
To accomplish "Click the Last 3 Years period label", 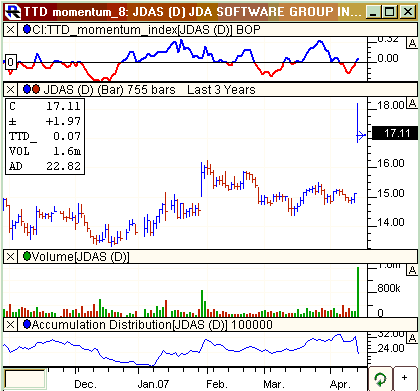I will point(221,90).
